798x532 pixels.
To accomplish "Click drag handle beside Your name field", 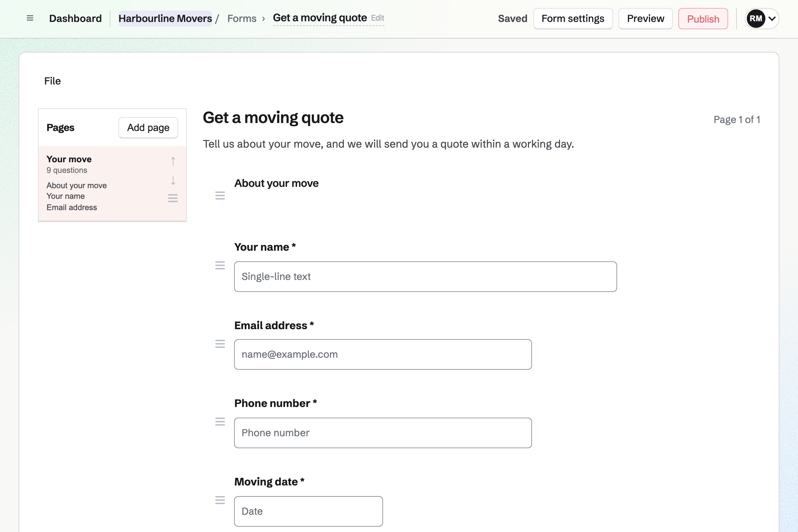I will [220, 265].
